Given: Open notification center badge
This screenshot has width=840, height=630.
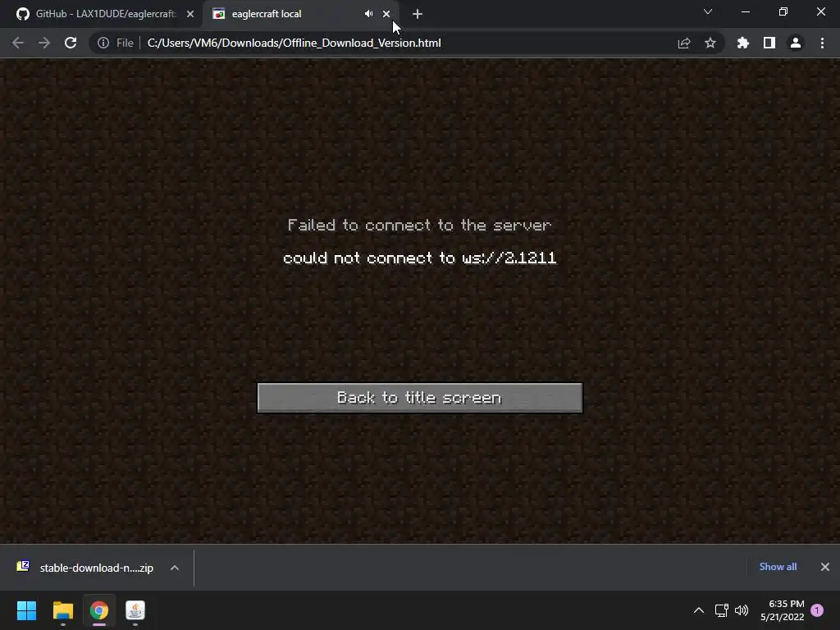Looking at the screenshot, I should pyautogui.click(x=817, y=610).
